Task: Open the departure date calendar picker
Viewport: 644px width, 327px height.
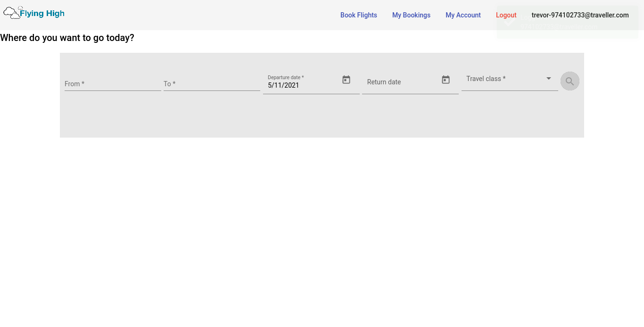Action: point(346,80)
